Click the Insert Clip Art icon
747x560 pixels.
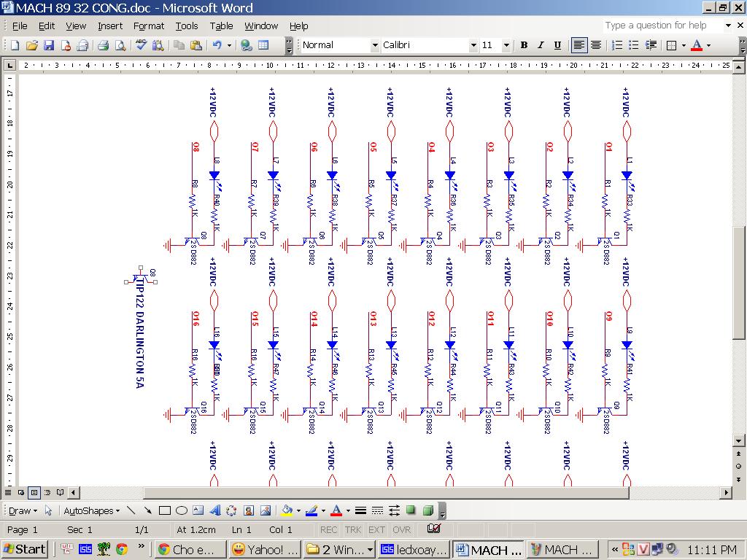249,510
